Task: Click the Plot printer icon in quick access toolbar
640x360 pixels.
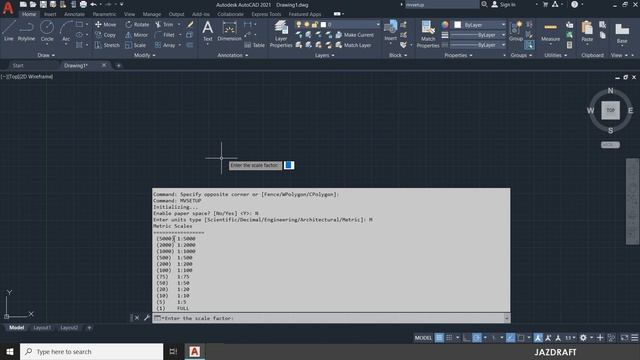Action: tap(83, 4)
